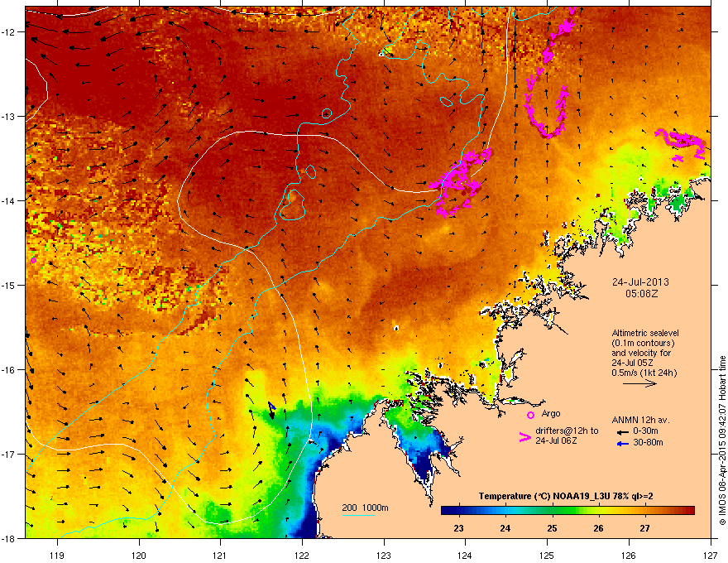Click the '24-Jul 05Z' velocity date text
The height and width of the screenshot is (563, 728).
pyautogui.click(x=630, y=363)
